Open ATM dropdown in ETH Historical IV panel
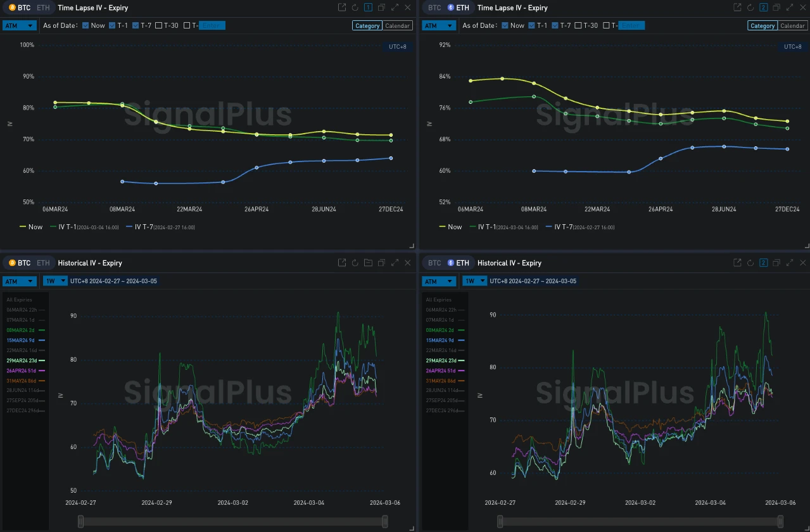Viewport: 810px width, 532px height. click(438, 281)
